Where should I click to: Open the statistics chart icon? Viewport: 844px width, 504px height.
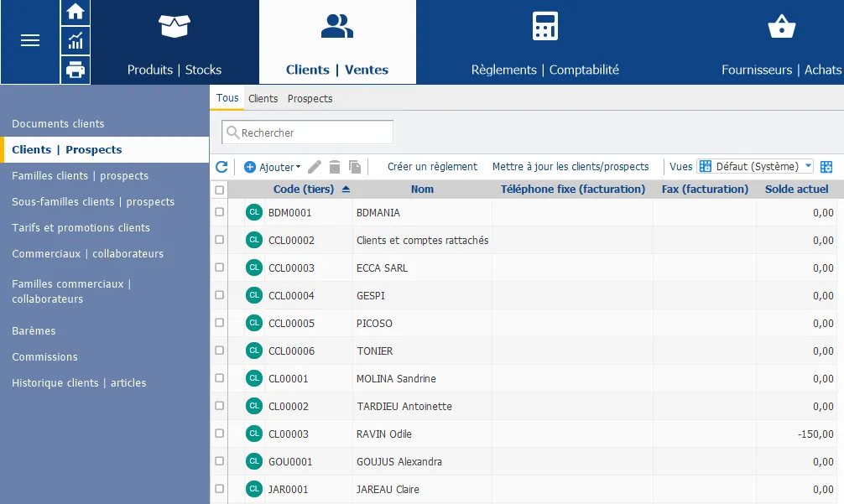point(76,40)
